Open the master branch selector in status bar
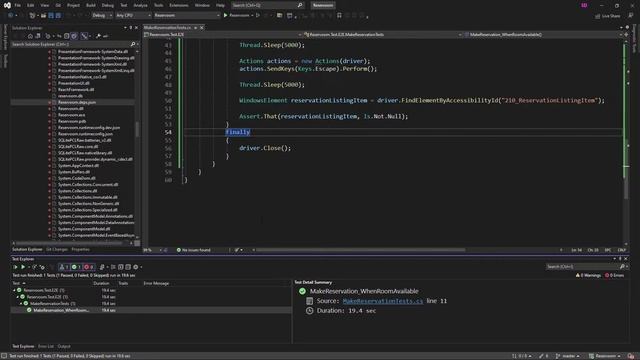The image size is (640, 360). (568, 356)
